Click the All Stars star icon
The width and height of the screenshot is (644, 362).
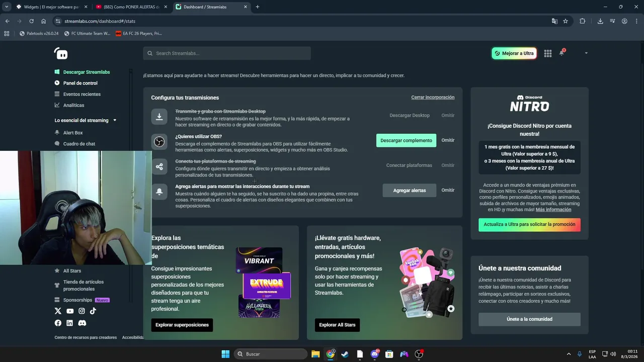[57, 270]
